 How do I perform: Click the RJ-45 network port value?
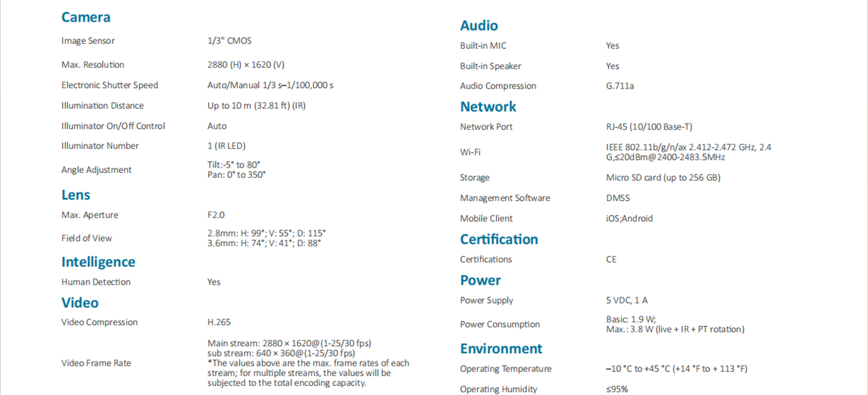(649, 127)
